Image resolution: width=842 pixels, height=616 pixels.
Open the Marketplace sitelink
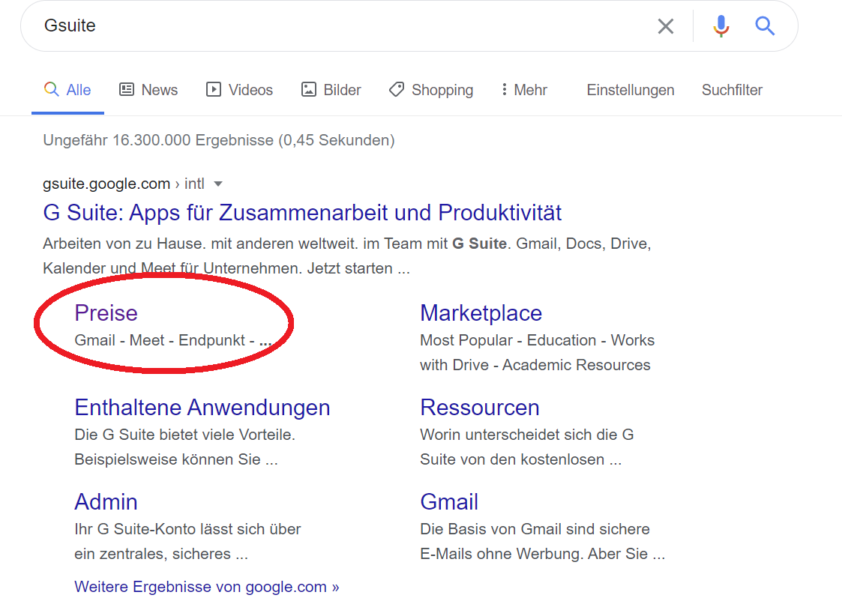[x=481, y=313]
